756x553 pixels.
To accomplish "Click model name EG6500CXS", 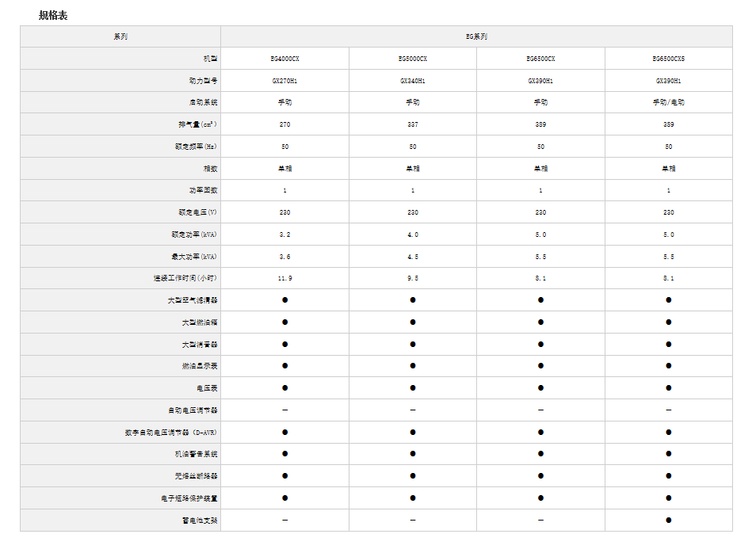I will tap(668, 59).
